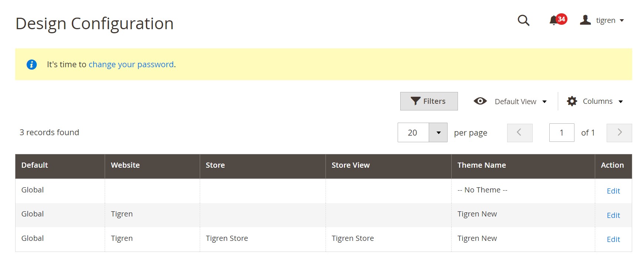This screenshot has height=280, width=644.
Task: Click the blue info icon in notice
Action: point(32,65)
